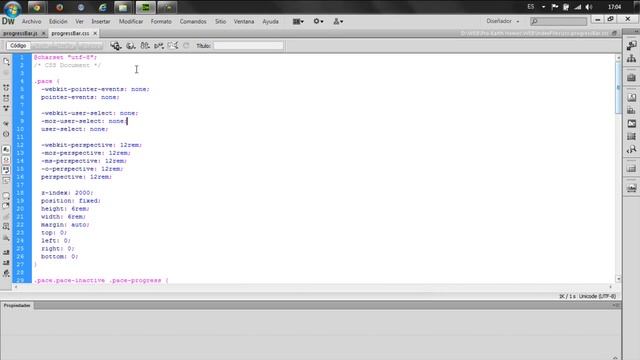Image resolution: width=640 pixels, height=360 pixels.
Task: Open the Layout dropdown in the application bar
Action: [x=298, y=21]
